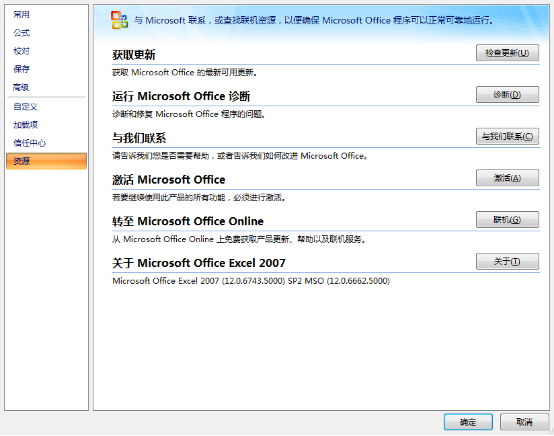Select the highlighted 资源 item
This screenshot has width=554, height=436.
point(46,161)
